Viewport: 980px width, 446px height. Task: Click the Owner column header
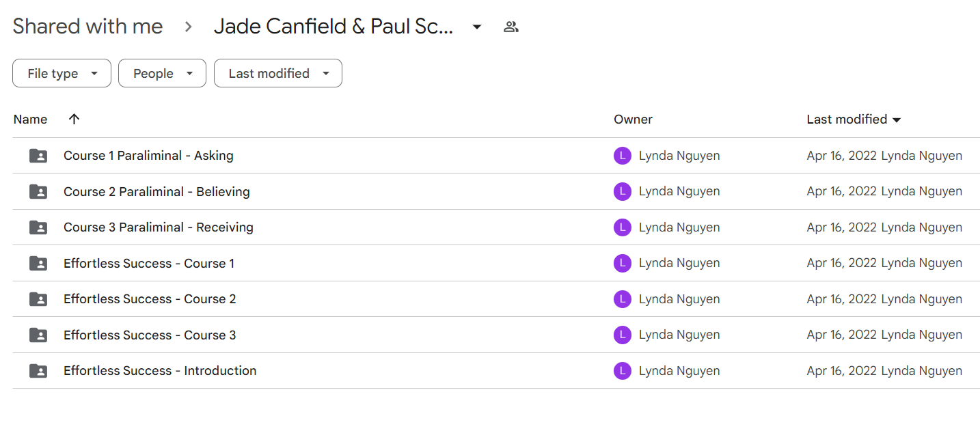tap(633, 120)
